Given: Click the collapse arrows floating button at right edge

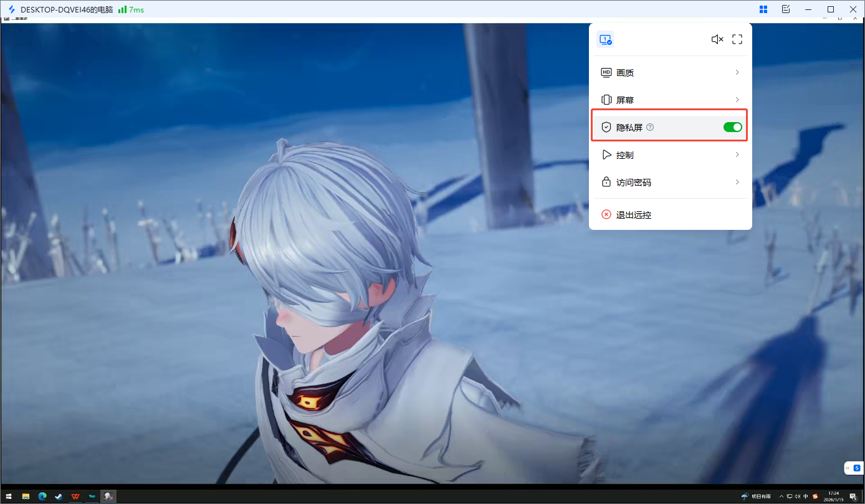Looking at the screenshot, I should pos(848,468).
